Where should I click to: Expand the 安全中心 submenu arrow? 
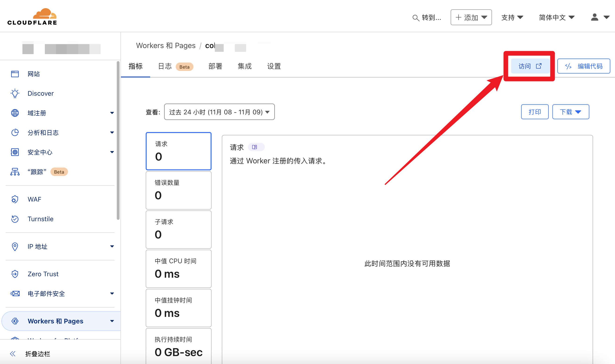112,152
